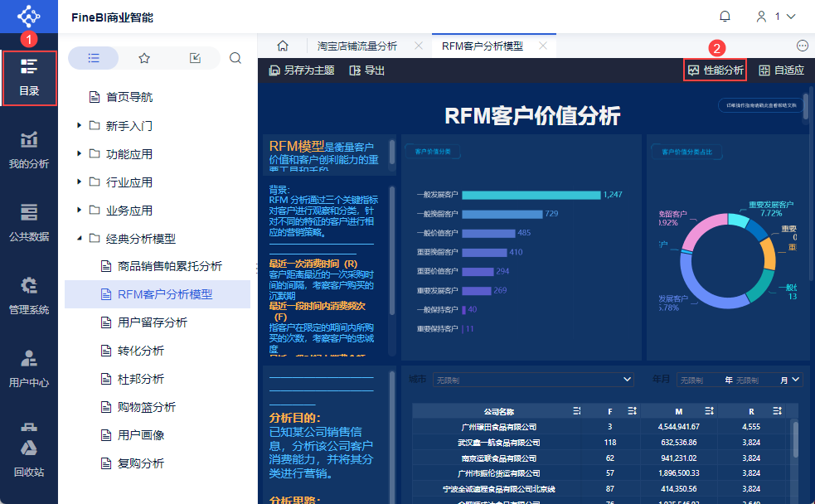Viewport: 815px width, 504px height.
Task: Open 我的分析 in the sidebar
Action: click(x=29, y=151)
